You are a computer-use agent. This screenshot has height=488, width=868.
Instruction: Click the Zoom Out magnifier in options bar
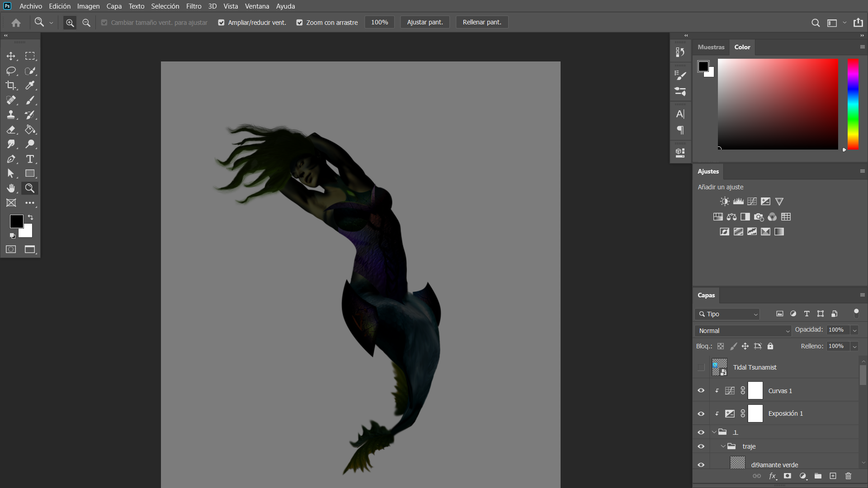[x=86, y=23]
